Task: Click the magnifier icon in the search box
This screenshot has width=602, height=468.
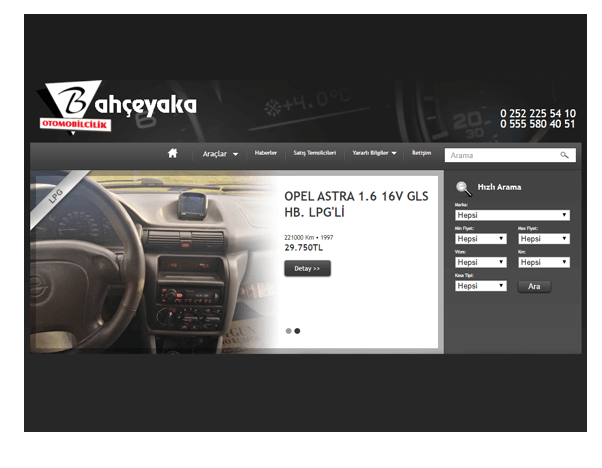Action: [564, 155]
